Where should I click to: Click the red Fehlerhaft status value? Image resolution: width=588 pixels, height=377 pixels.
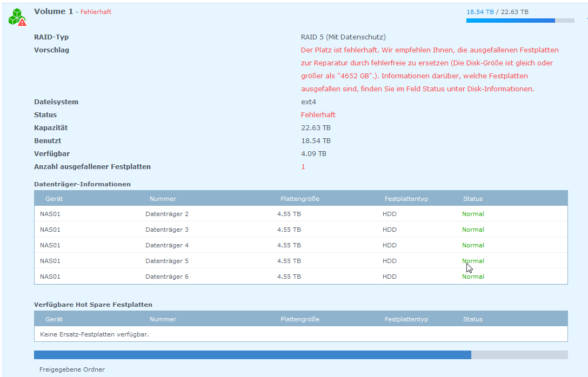coord(318,115)
